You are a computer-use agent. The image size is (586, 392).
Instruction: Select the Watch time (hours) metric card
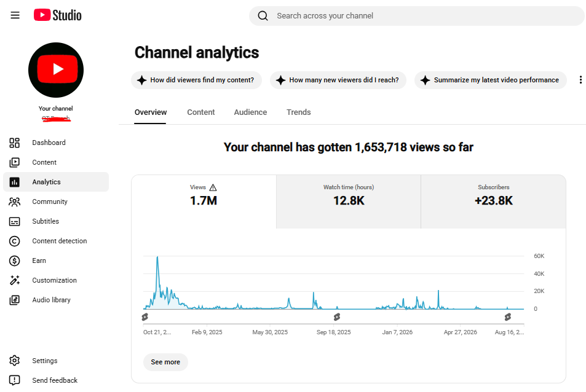point(349,202)
